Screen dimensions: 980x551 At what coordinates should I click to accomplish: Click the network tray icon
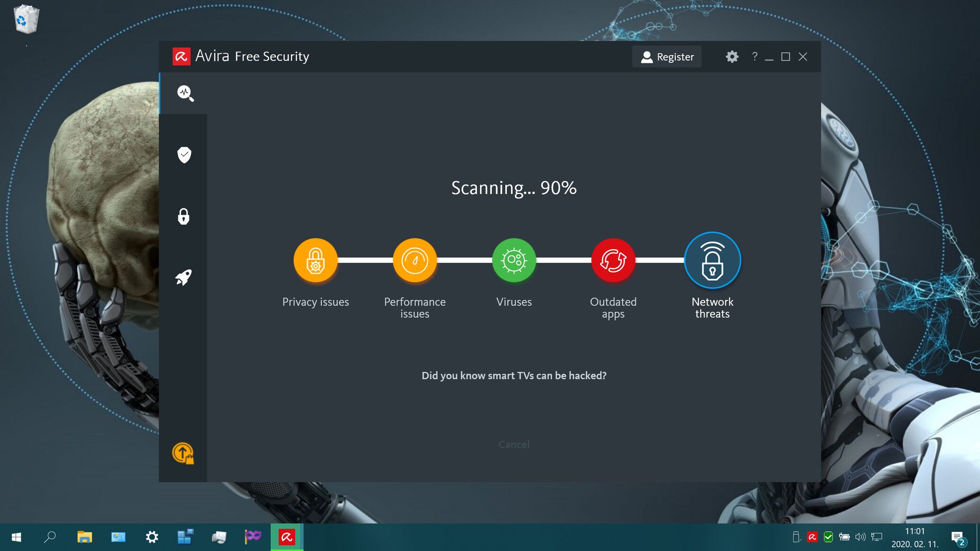pos(877,537)
